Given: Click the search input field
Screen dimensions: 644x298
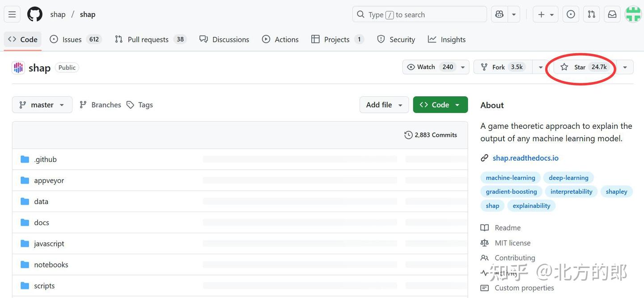Looking at the screenshot, I should 419,14.
